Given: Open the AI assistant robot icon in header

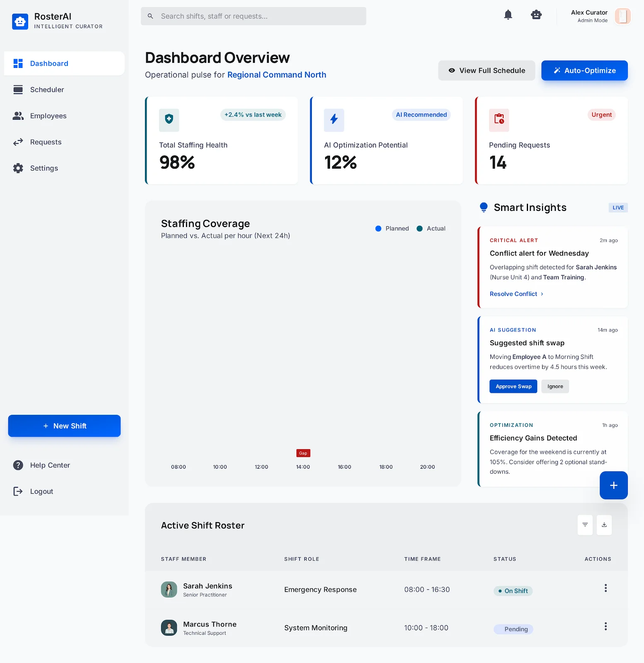Looking at the screenshot, I should click(536, 15).
